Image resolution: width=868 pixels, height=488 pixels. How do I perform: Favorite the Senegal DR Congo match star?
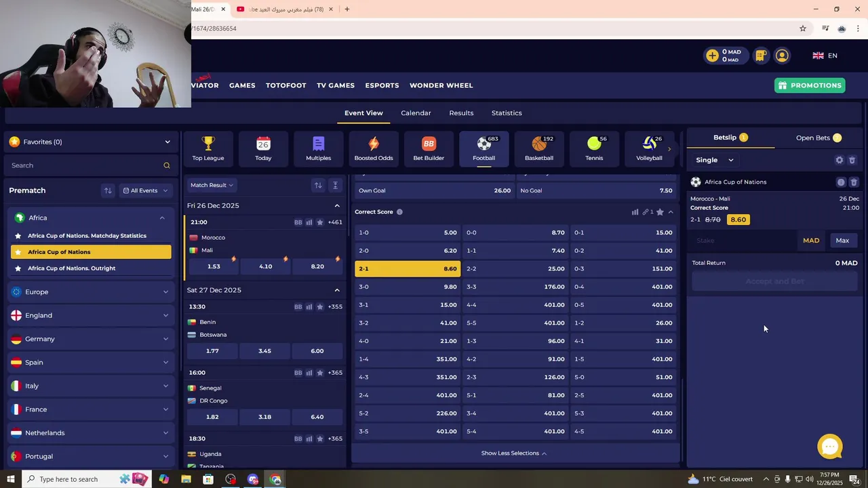pyautogui.click(x=320, y=373)
